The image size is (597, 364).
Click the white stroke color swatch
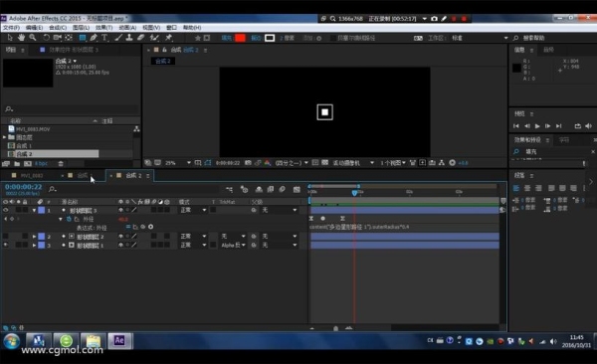coord(270,38)
